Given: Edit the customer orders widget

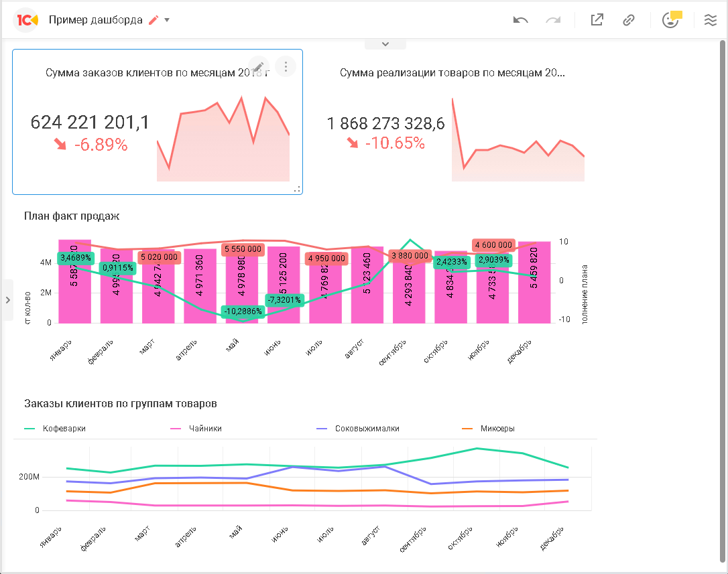Looking at the screenshot, I should tap(259, 66).
